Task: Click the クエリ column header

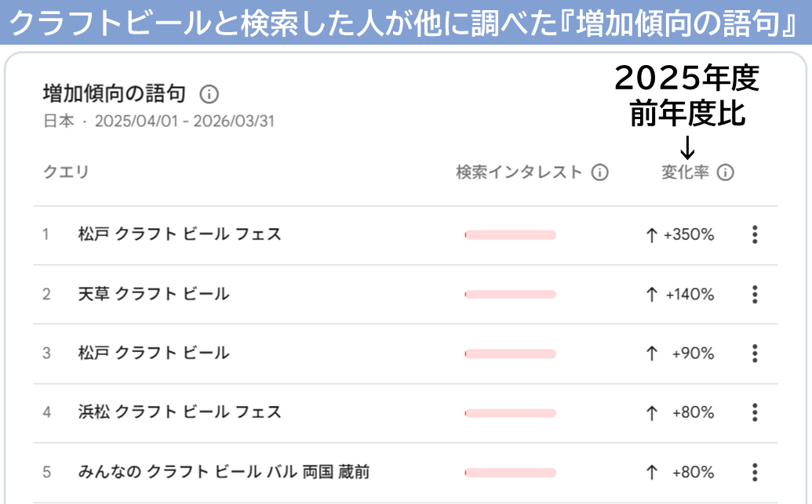Action: tap(66, 172)
